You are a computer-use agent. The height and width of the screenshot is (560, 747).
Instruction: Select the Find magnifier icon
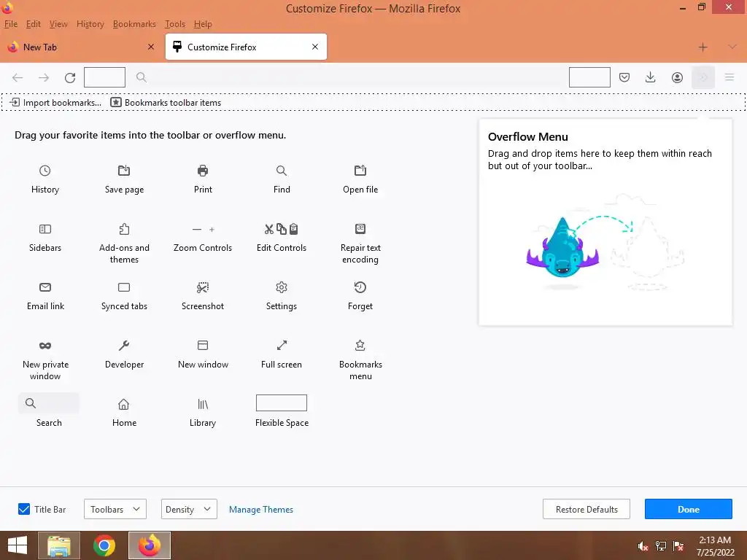click(x=282, y=171)
